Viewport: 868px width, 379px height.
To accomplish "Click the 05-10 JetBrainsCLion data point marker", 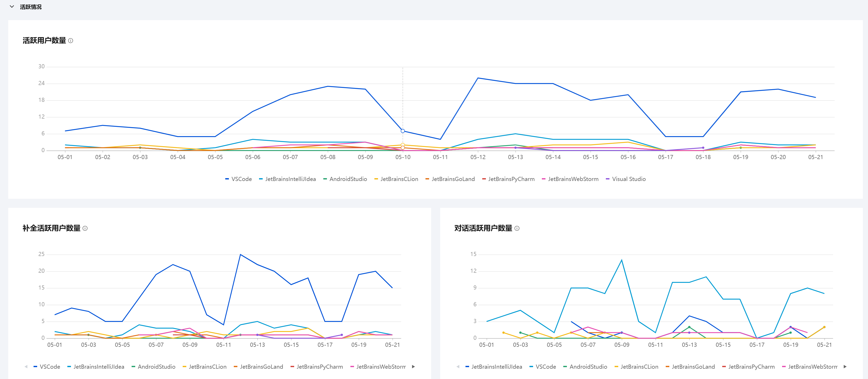I will coord(403,145).
